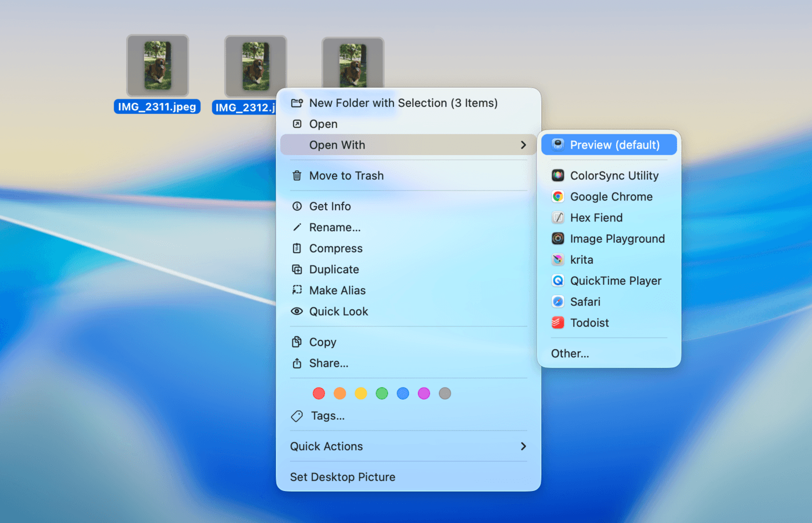Apply the green tag color
This screenshot has height=523, width=812.
click(382, 393)
